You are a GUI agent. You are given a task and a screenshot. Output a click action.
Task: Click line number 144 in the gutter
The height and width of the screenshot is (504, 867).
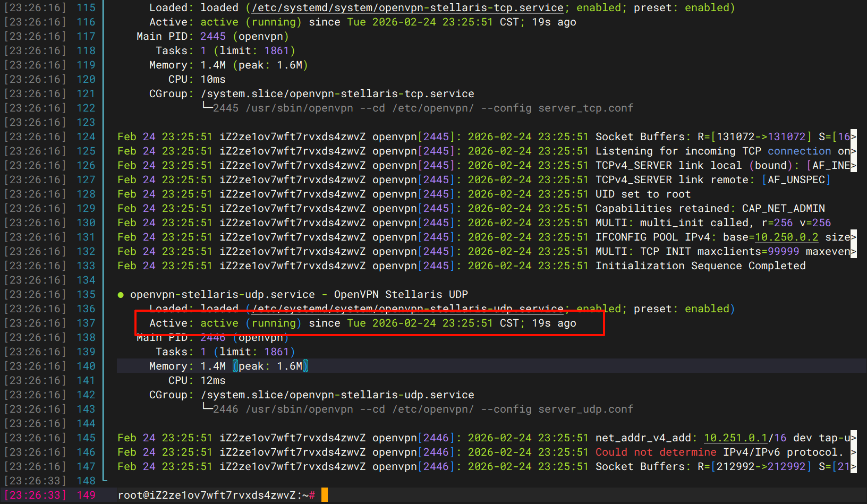86,424
